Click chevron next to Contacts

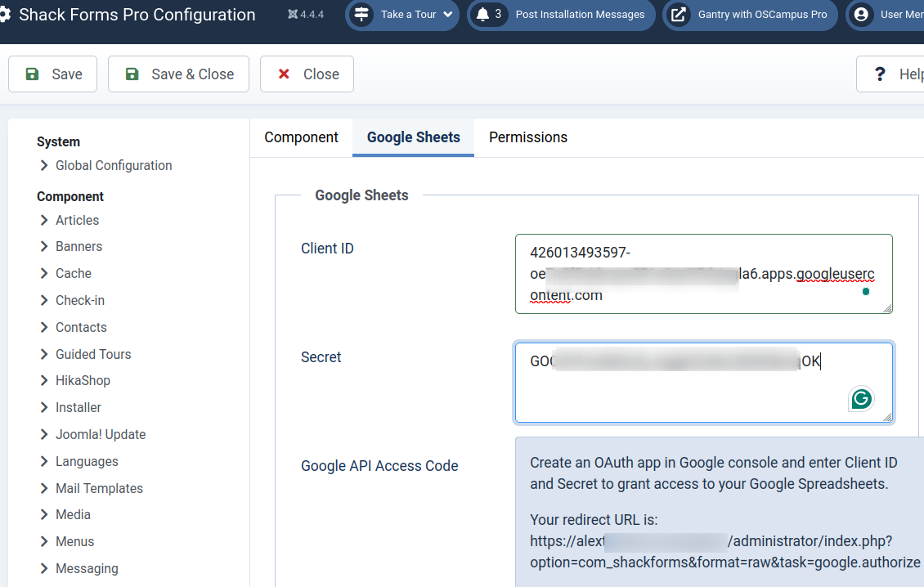coord(44,328)
